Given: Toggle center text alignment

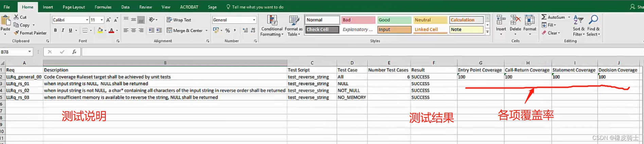Looking at the screenshot, I should tap(133, 30).
